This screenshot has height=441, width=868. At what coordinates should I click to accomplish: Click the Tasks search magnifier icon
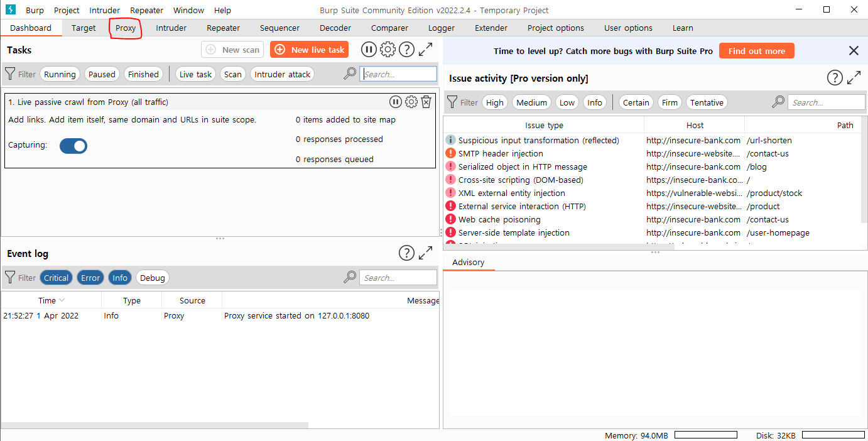(x=350, y=74)
